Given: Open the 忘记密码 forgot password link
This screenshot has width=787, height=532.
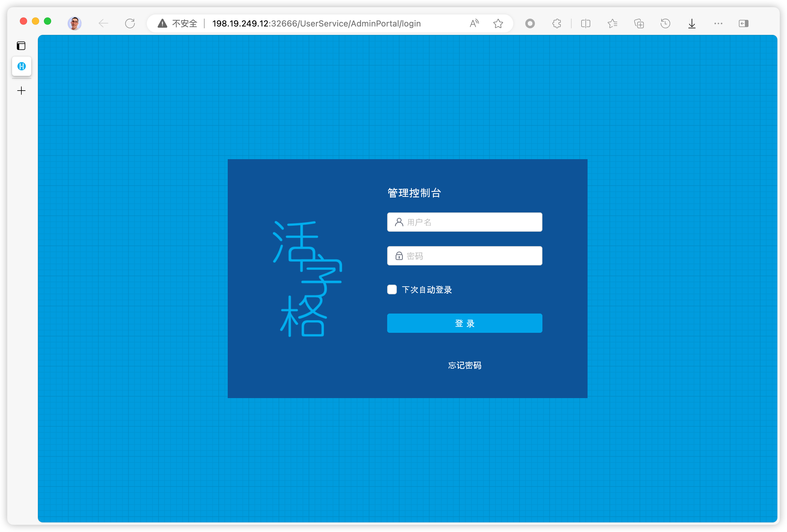Looking at the screenshot, I should tap(464, 365).
